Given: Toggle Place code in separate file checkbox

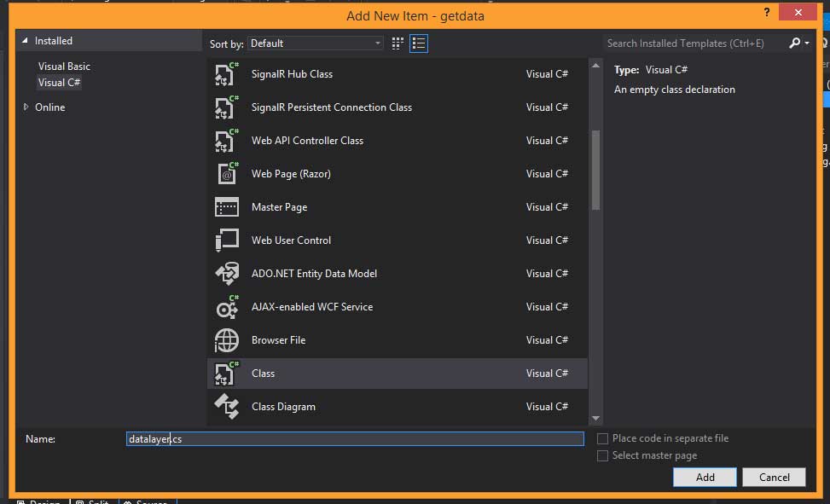Looking at the screenshot, I should click(x=603, y=438).
